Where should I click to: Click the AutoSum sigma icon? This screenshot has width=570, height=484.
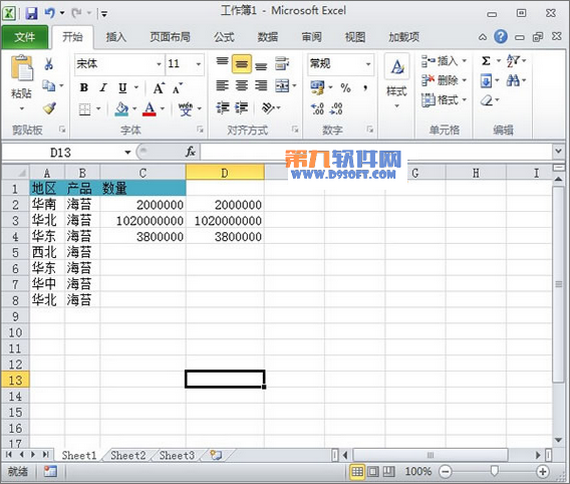click(x=486, y=61)
